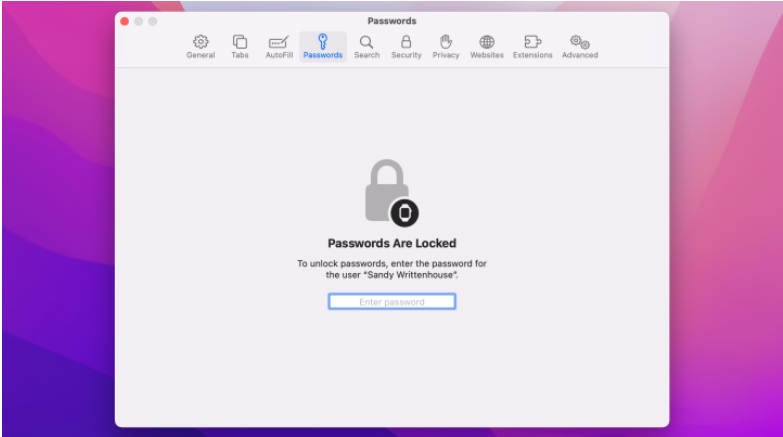
Task: Select the Security padlock icon
Action: click(406, 41)
